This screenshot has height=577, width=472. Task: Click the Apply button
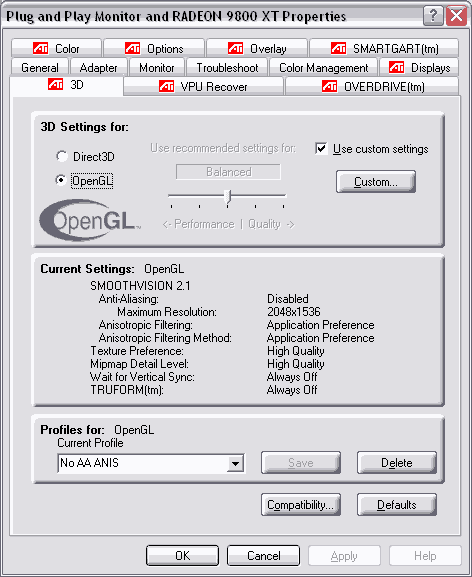click(x=344, y=556)
